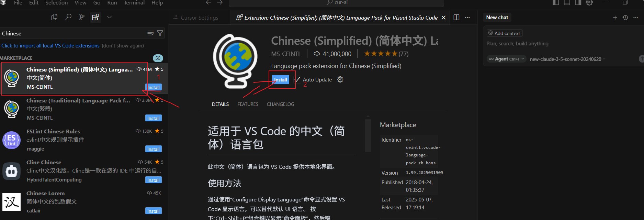The image size is (644, 220).
Task: Clear extensions search results icon
Action: 150,33
